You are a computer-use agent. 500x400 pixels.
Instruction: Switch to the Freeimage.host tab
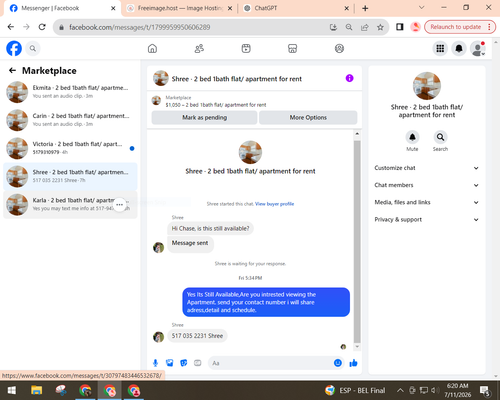tap(180, 8)
